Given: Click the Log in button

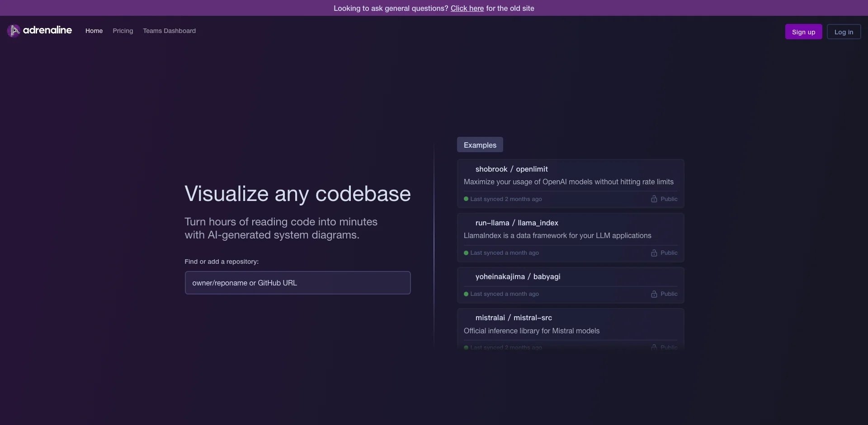Looking at the screenshot, I should coord(844,32).
